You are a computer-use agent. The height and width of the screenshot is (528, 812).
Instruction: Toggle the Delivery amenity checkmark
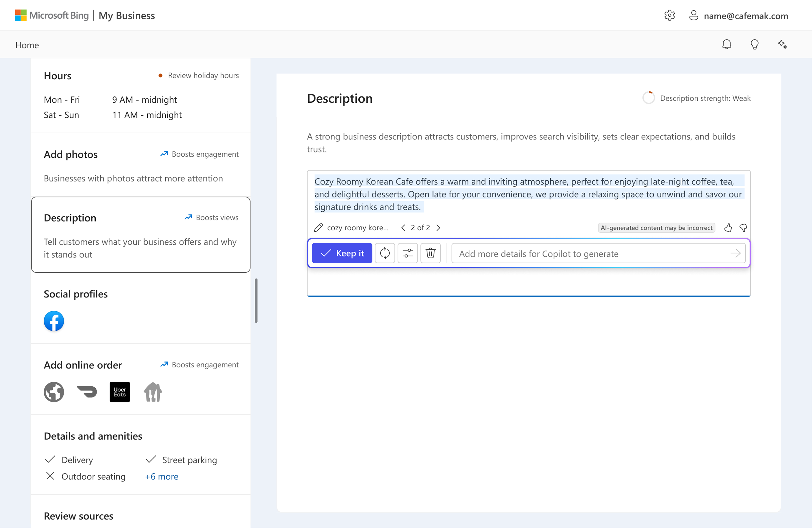pyautogui.click(x=50, y=459)
